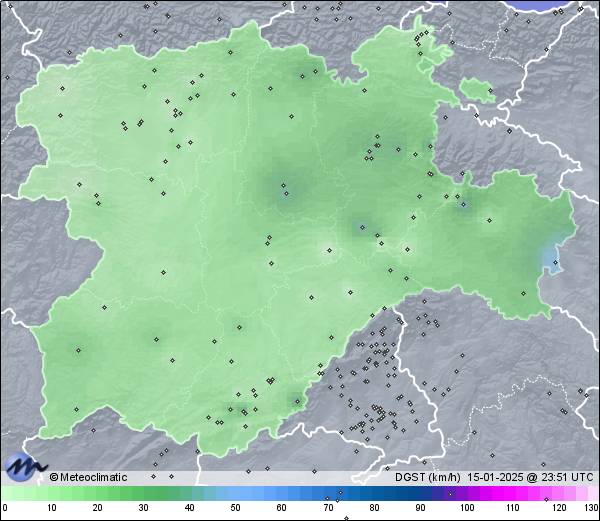
Task: Click the scale value 40
Action: 189,508
